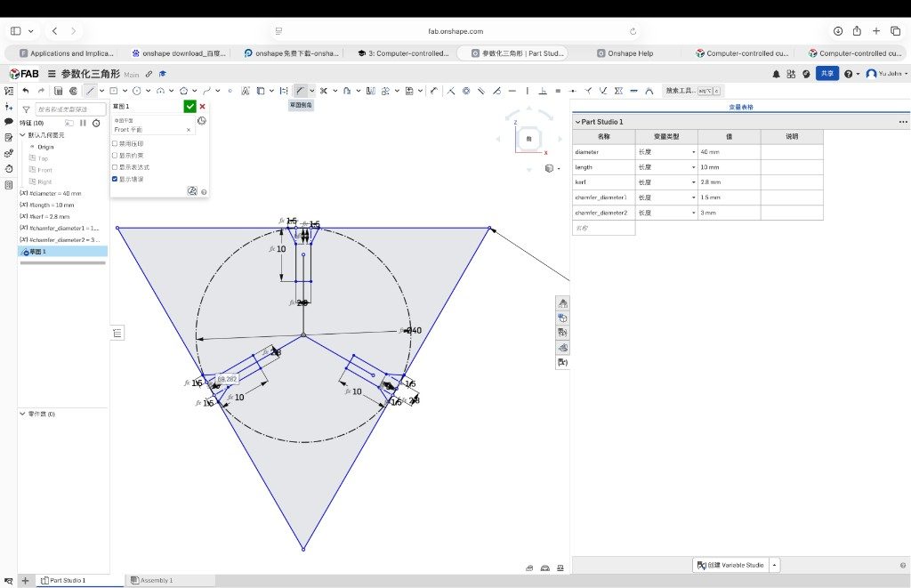Collapse the Part Studio 1 variable group
The height and width of the screenshot is (588, 911).
point(577,122)
